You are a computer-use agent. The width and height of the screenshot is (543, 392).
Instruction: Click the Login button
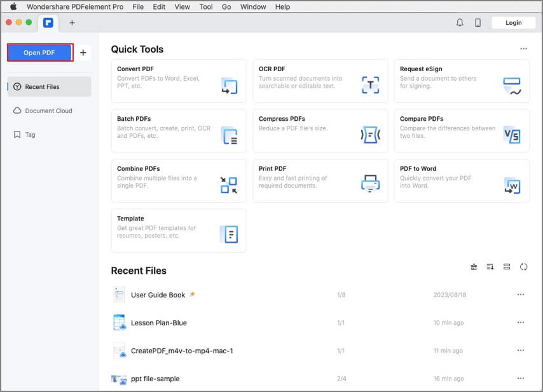513,22
